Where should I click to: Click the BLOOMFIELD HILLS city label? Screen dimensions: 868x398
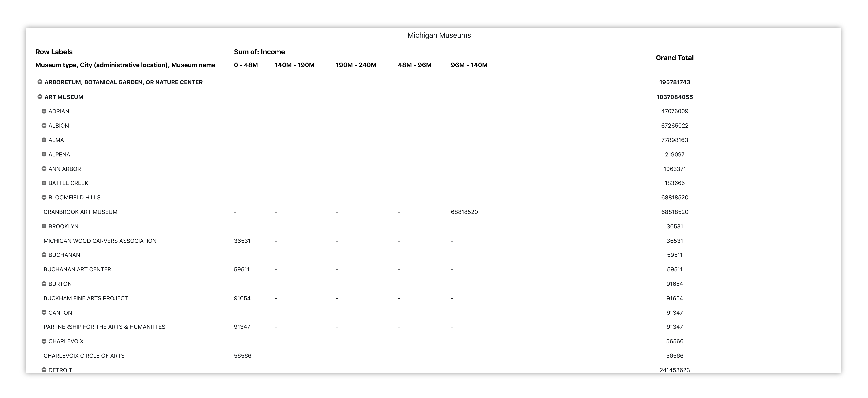[74, 198]
